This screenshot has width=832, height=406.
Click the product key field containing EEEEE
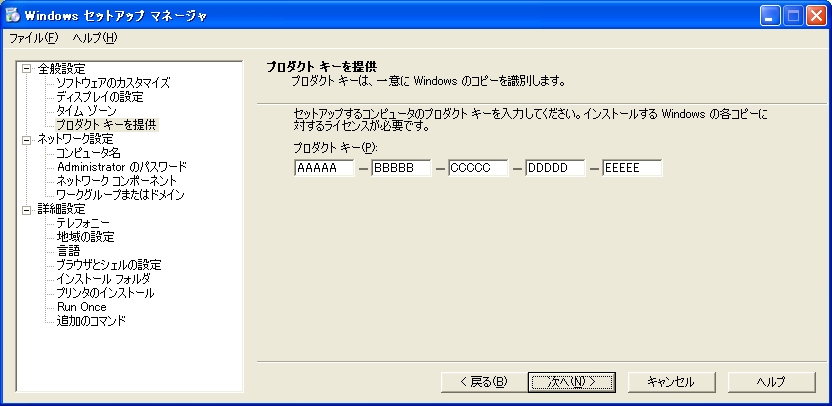point(632,168)
